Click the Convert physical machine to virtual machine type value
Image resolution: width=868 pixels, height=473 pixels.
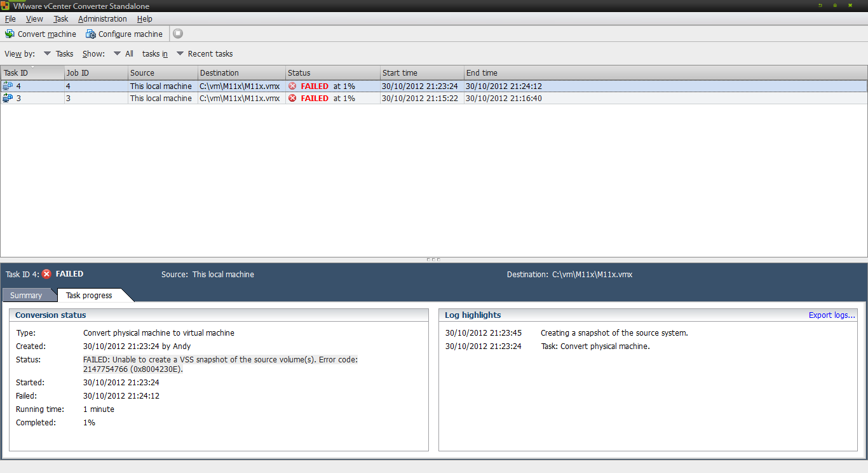tap(159, 333)
